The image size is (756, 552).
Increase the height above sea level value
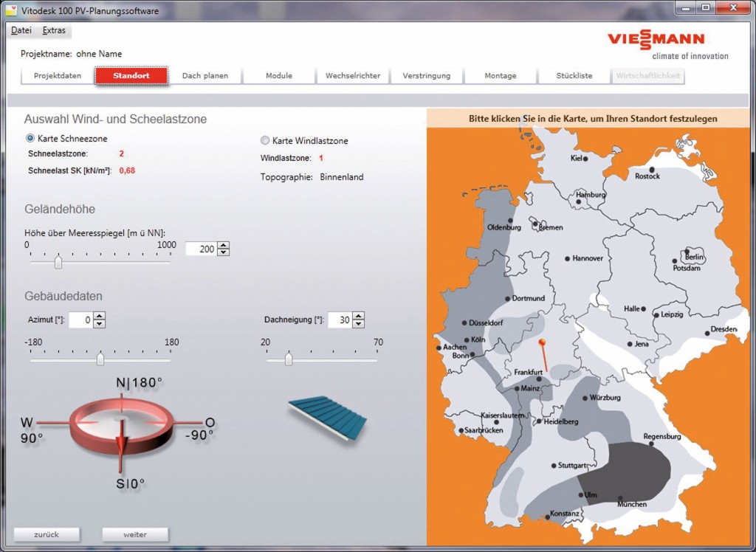[x=224, y=245]
